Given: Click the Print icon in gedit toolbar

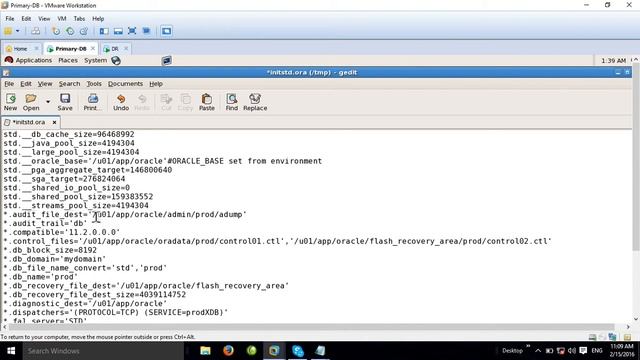Looking at the screenshot, I should pyautogui.click(x=93, y=102).
